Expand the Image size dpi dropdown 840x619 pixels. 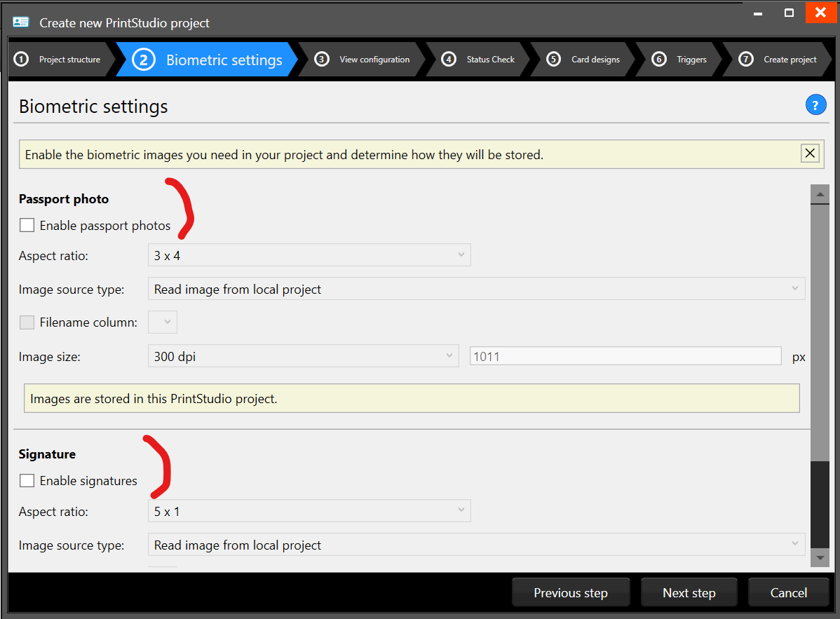[x=303, y=355]
